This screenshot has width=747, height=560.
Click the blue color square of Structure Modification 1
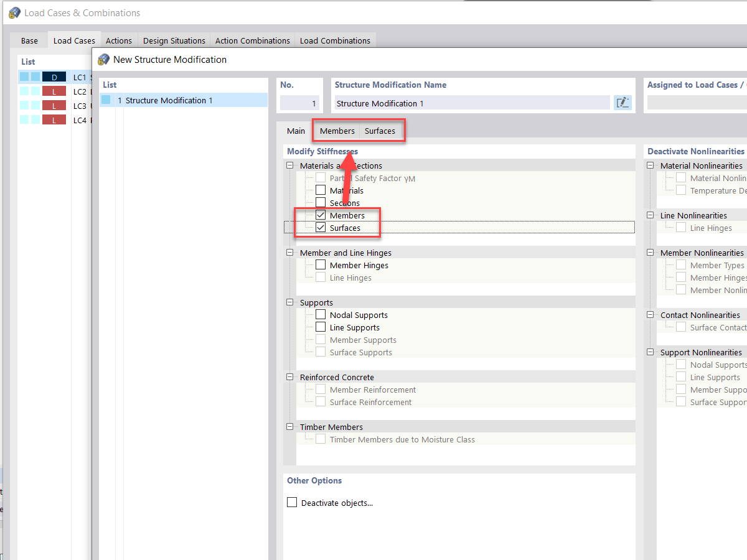click(106, 100)
